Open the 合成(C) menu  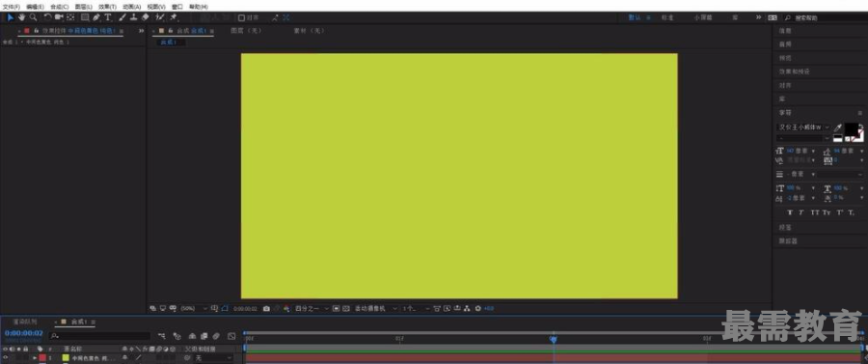pos(59,7)
